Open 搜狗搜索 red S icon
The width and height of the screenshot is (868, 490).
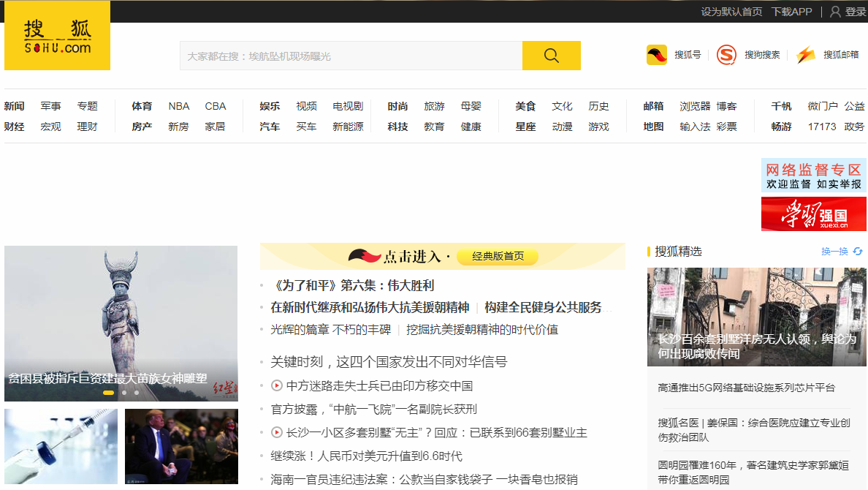pos(726,55)
